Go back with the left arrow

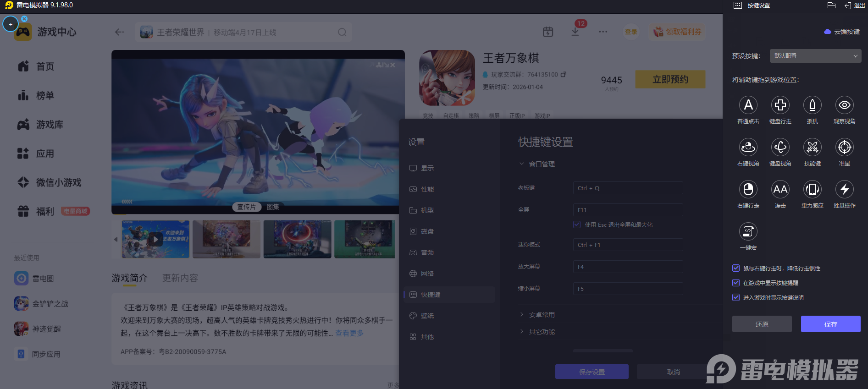click(120, 32)
